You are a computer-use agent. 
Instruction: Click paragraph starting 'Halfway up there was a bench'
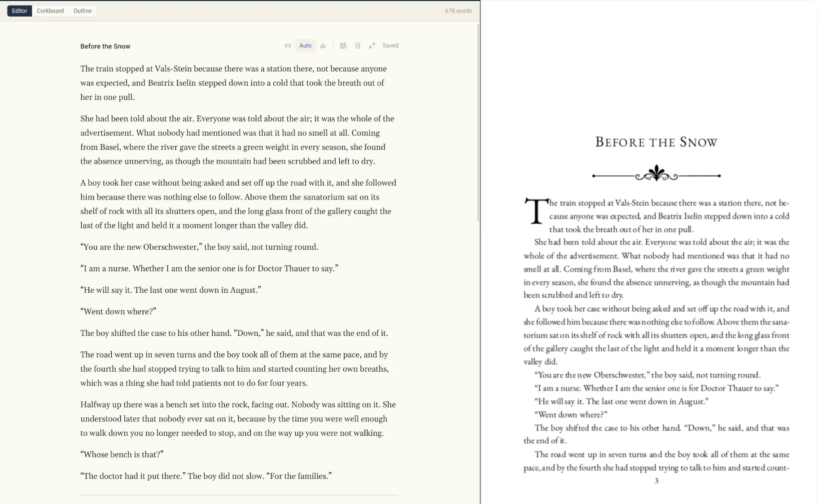click(238, 419)
